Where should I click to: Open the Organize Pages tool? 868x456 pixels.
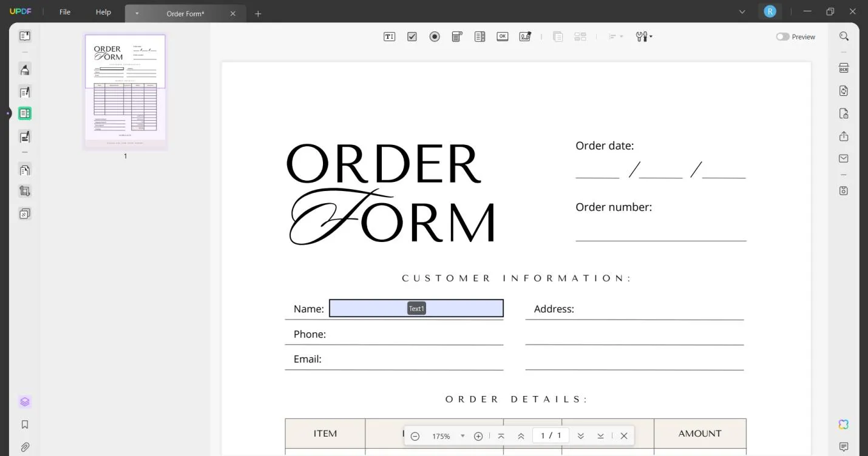(x=25, y=170)
